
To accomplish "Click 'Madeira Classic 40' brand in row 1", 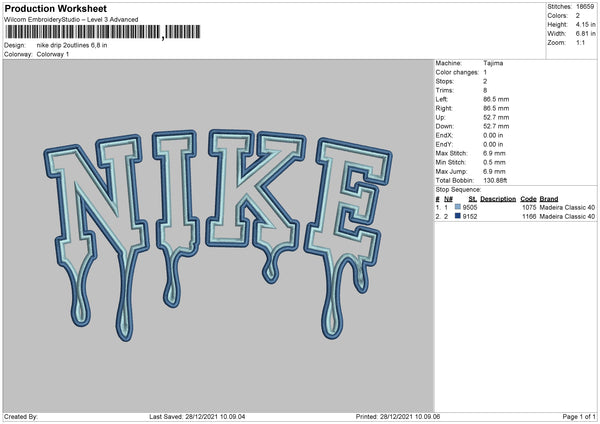I will pos(567,207).
